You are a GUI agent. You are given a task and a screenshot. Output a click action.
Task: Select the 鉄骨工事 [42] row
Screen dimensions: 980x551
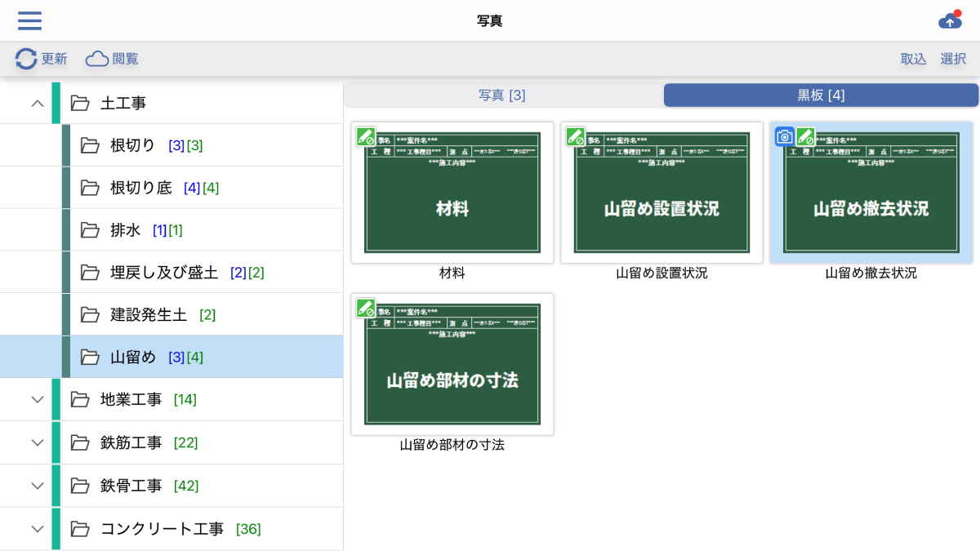(171, 486)
